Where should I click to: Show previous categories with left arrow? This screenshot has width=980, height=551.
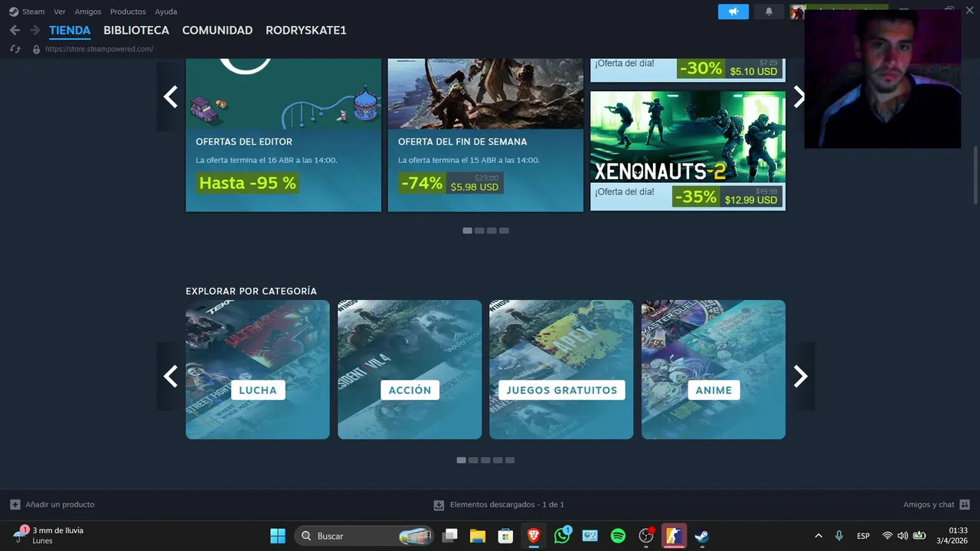171,376
